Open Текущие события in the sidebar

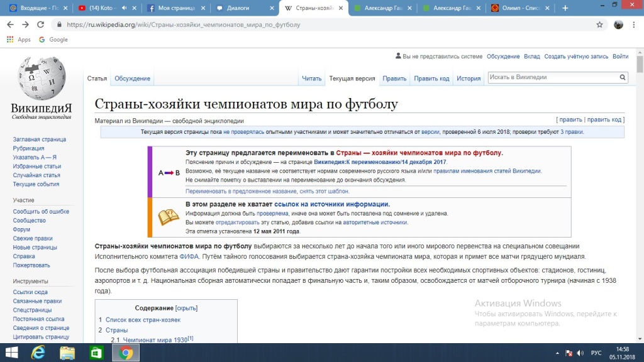pyautogui.click(x=36, y=184)
